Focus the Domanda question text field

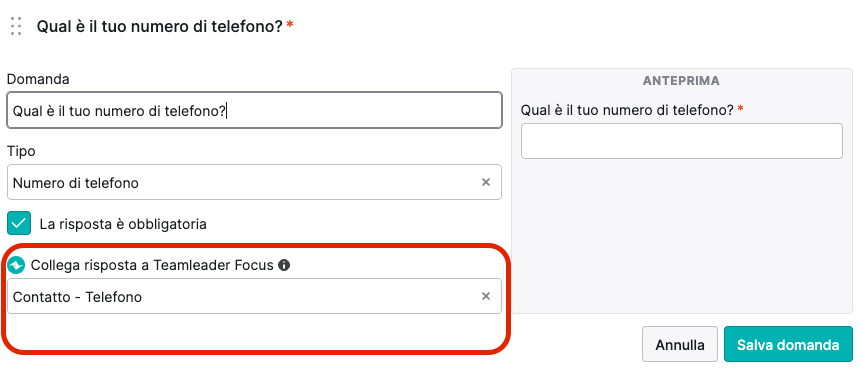pos(254,110)
